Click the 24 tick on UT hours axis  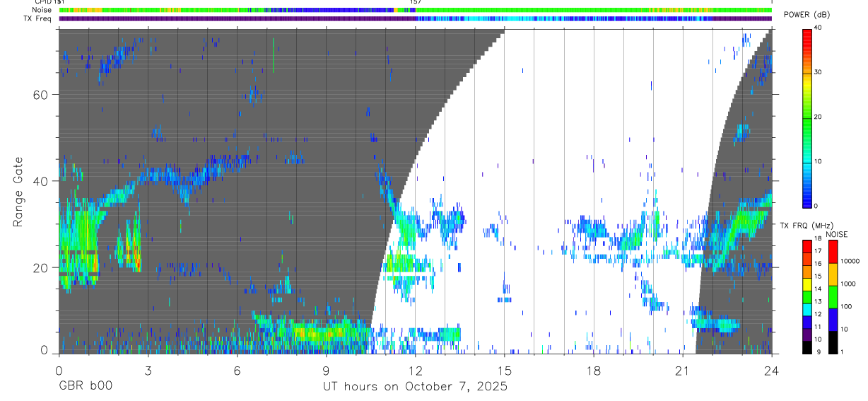pyautogui.click(x=772, y=371)
